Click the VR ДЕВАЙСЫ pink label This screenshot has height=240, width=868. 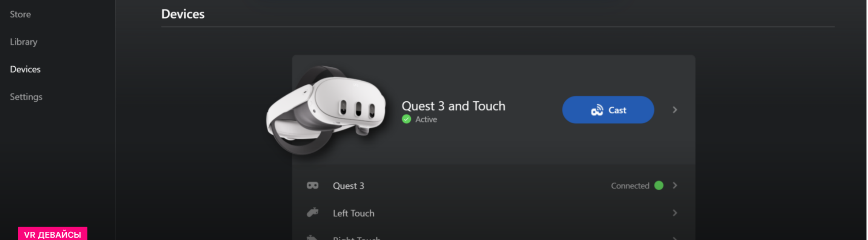coord(52,234)
